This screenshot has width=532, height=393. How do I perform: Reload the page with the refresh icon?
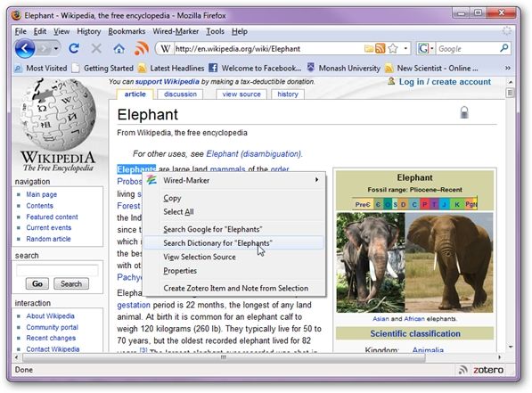(74, 48)
